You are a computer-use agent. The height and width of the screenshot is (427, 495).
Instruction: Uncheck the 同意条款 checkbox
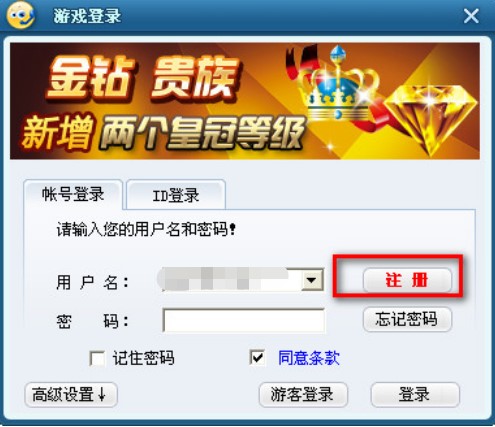pyautogui.click(x=257, y=358)
